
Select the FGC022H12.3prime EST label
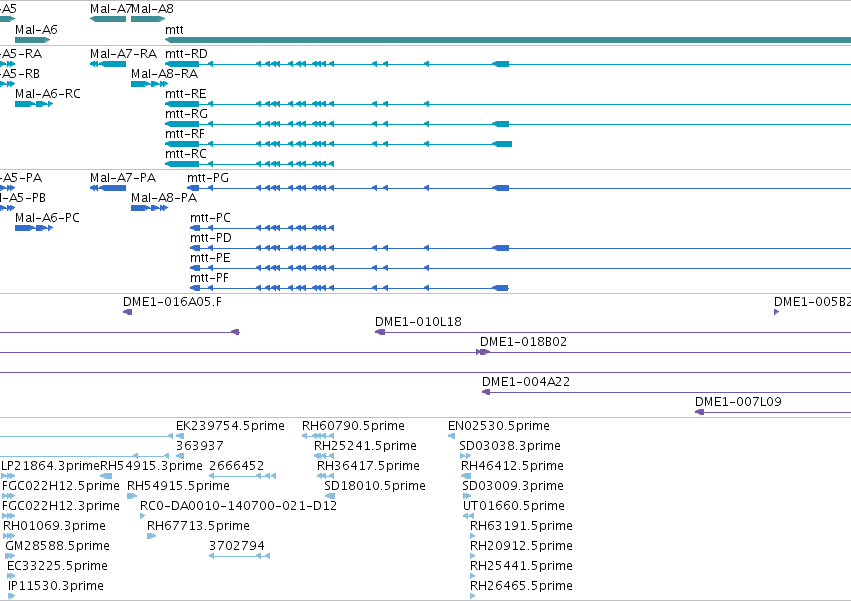pyautogui.click(x=61, y=507)
